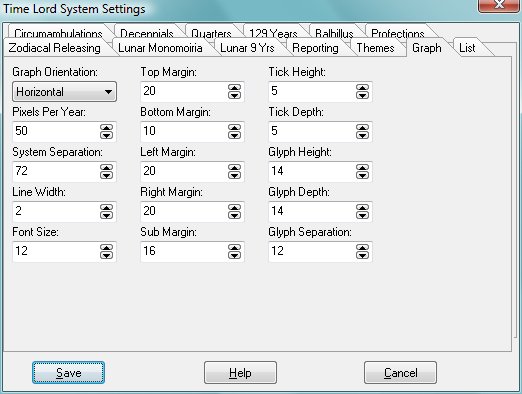522x394 pixels.
Task: Decrease Tick Depth value
Action: click(x=362, y=135)
